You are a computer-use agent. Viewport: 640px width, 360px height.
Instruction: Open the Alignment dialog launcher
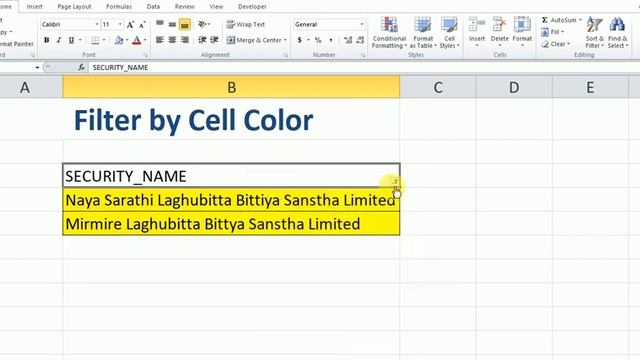pos(285,55)
